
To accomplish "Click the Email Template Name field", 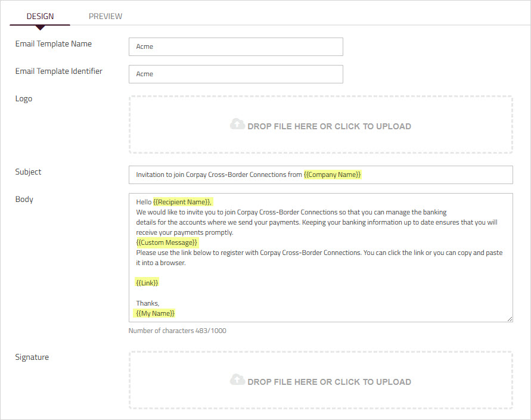I will pos(235,46).
